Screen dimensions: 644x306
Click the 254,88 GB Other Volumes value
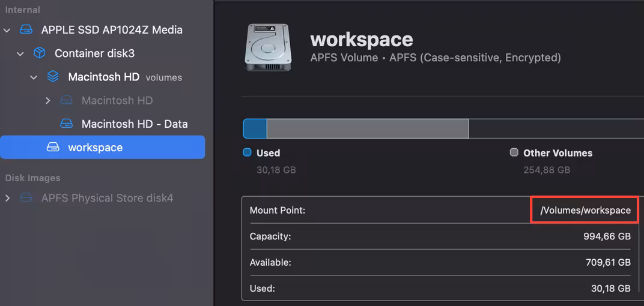pos(547,170)
